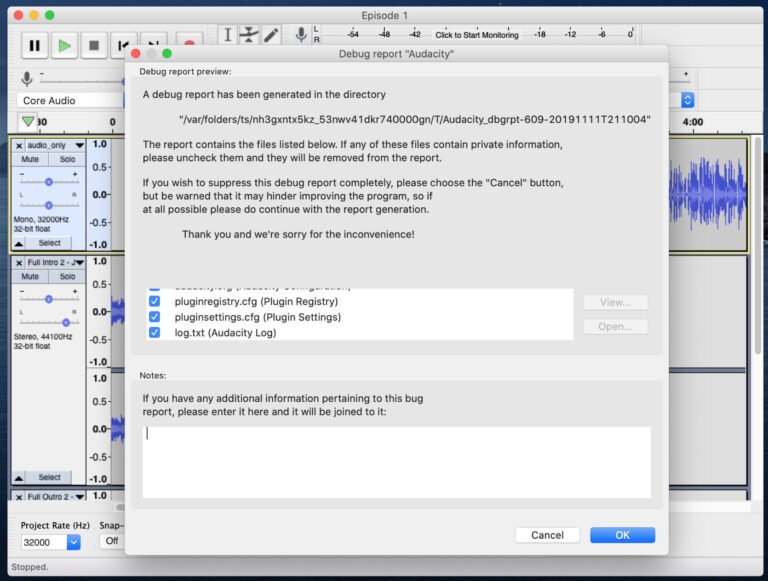Click the microphone icon beside recording volume slider
The width and height of the screenshot is (768, 581).
(x=27, y=78)
